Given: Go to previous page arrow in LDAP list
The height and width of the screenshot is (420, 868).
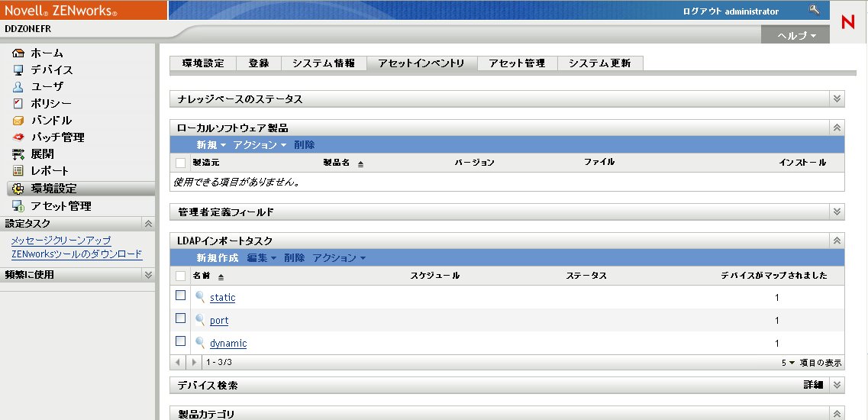Looking at the screenshot, I should [178, 363].
